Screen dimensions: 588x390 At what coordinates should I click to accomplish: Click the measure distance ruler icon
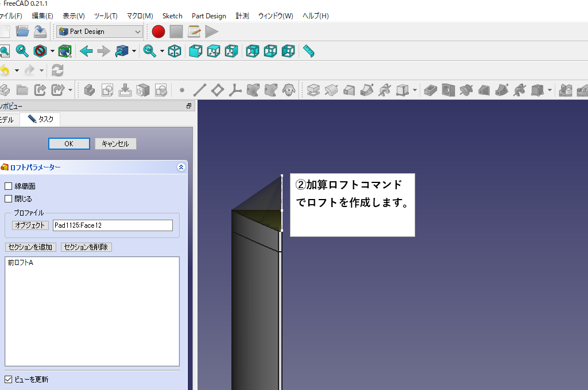[x=309, y=51]
